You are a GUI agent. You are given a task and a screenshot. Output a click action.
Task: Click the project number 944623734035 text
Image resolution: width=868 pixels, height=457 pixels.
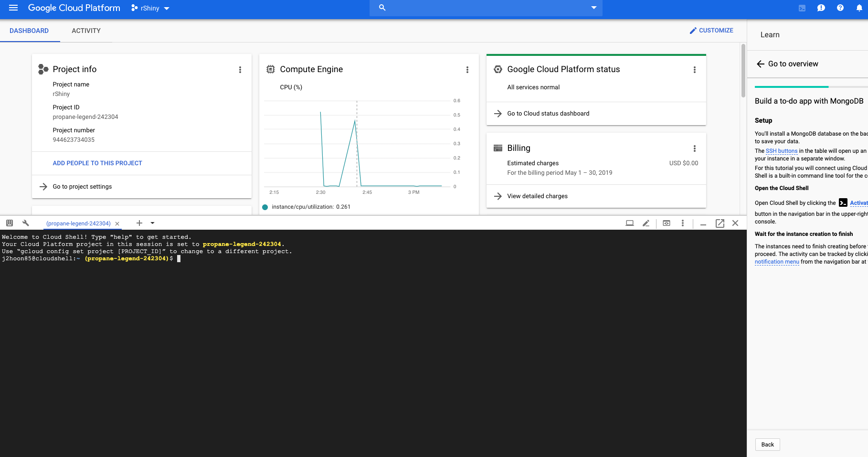click(x=74, y=140)
